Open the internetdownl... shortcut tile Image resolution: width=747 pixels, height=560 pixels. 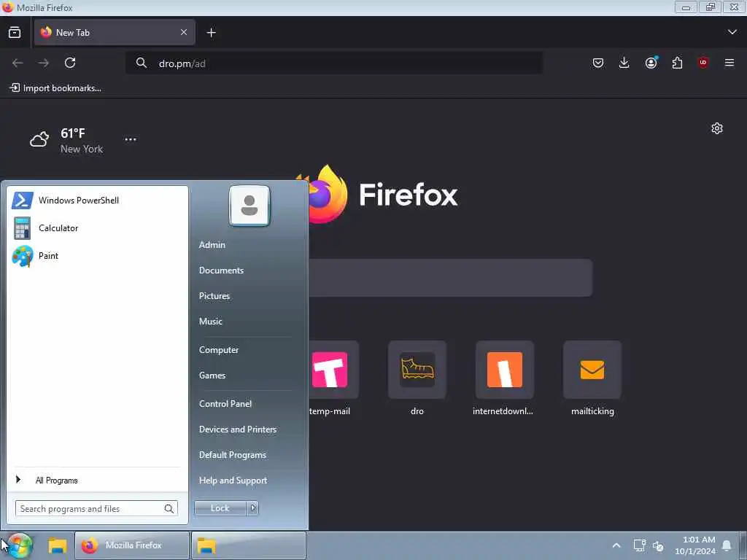[x=505, y=370]
